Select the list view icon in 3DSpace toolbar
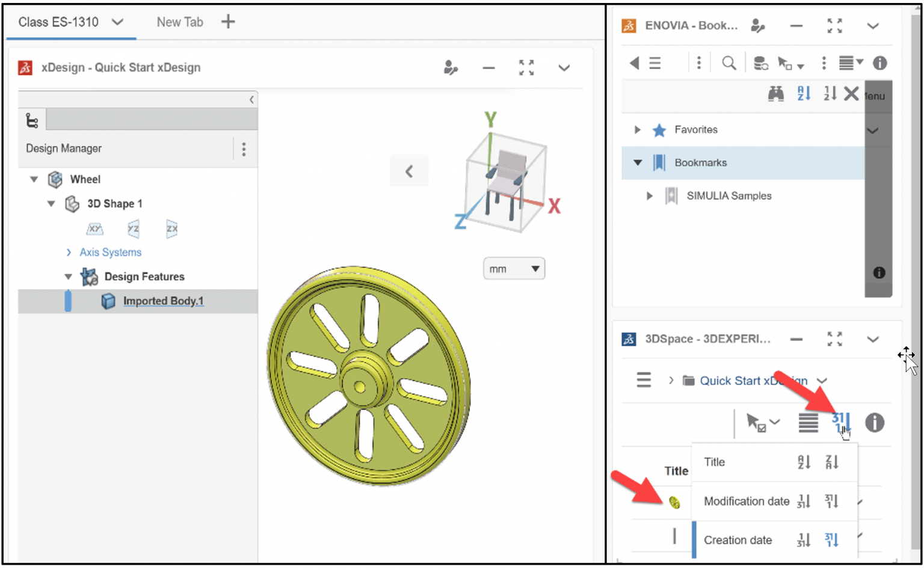 click(808, 423)
